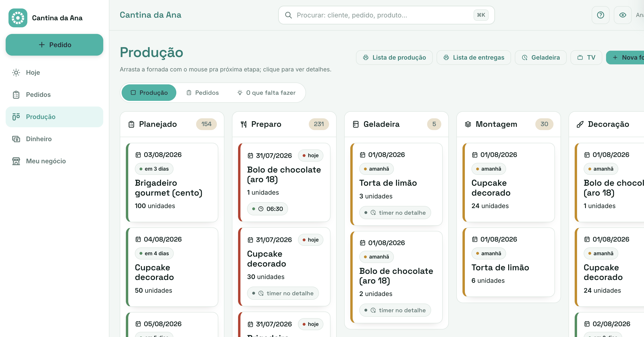
Task: Click the 06:30 timer chip
Action: [267, 209]
